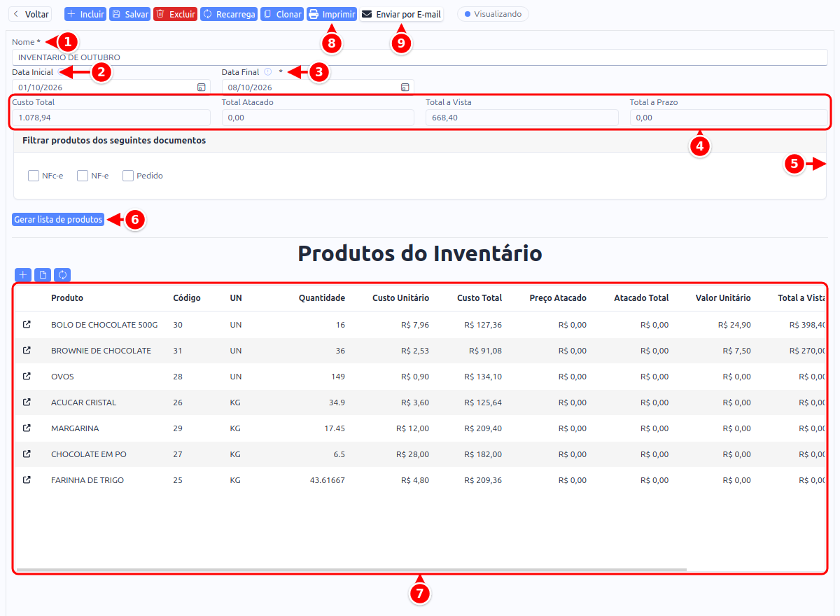This screenshot has height=616, width=840.
Task: Click R$ 209,36 custo total cell
Action: pyautogui.click(x=483, y=480)
